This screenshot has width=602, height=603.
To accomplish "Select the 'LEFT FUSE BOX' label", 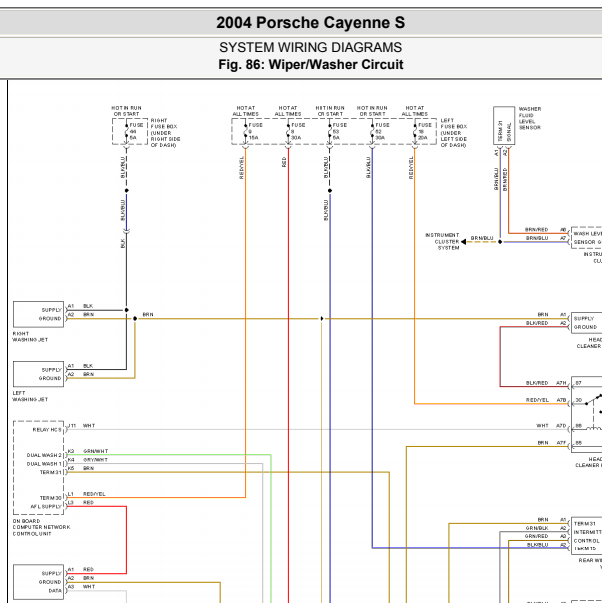I will pyautogui.click(x=454, y=133).
